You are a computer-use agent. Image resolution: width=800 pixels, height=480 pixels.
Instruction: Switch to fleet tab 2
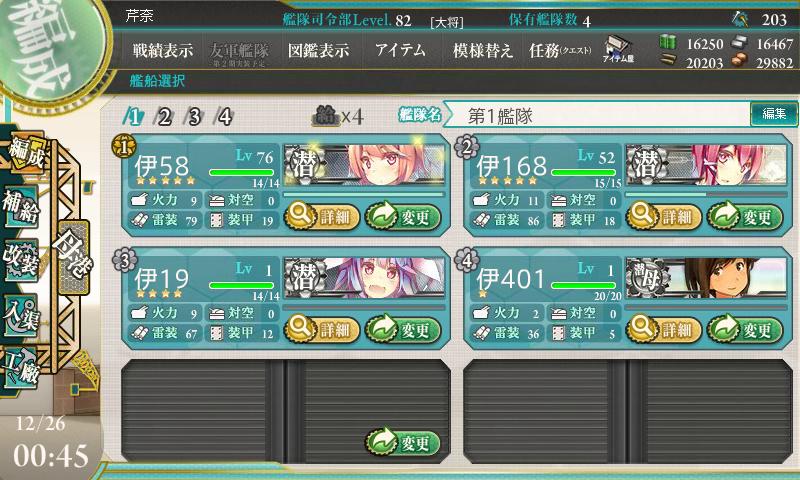164,117
